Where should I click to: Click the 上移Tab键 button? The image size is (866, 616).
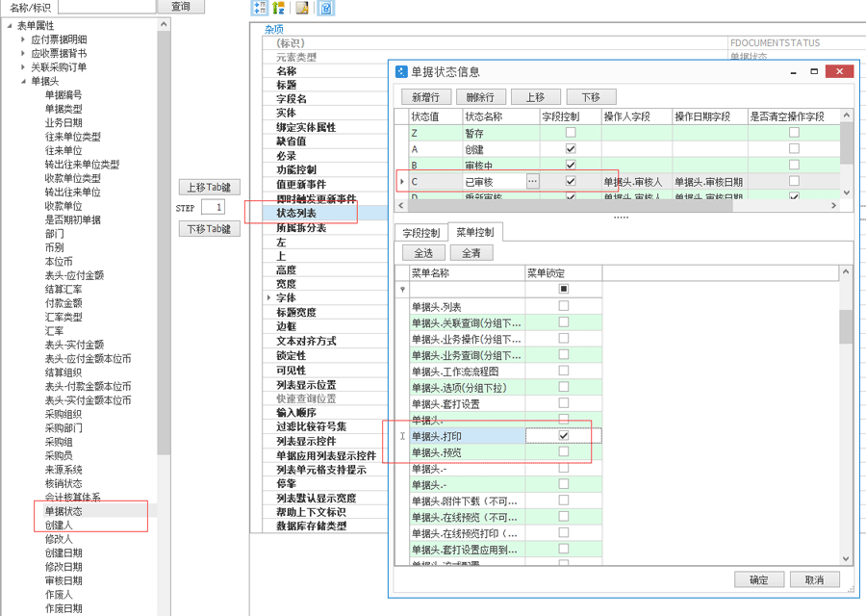tap(210, 188)
